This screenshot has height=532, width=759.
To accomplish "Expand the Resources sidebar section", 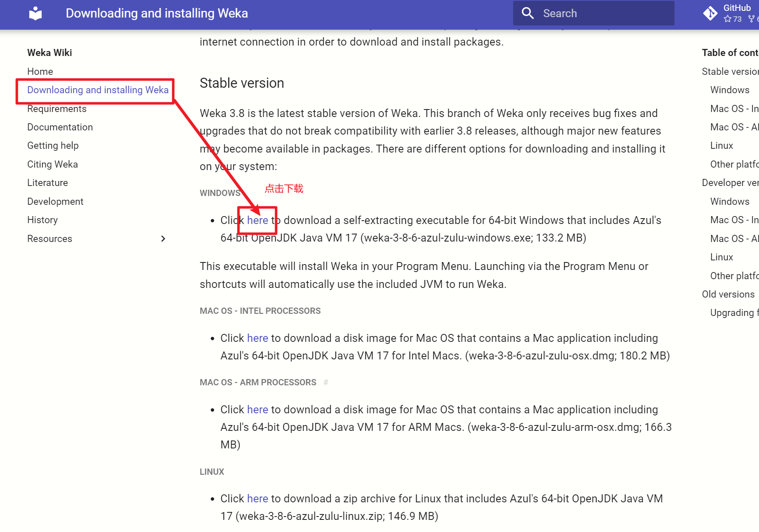I will point(163,239).
